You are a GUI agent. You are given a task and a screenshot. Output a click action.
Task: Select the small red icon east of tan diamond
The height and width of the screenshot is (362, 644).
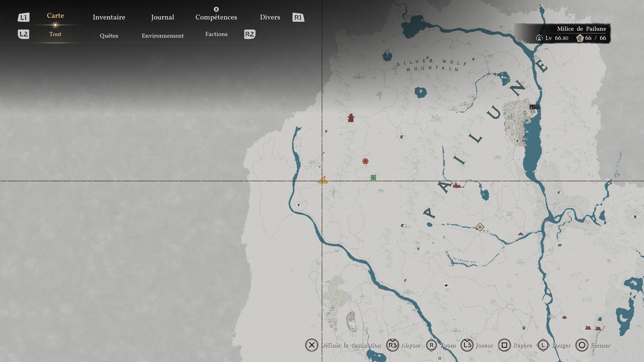point(521,234)
